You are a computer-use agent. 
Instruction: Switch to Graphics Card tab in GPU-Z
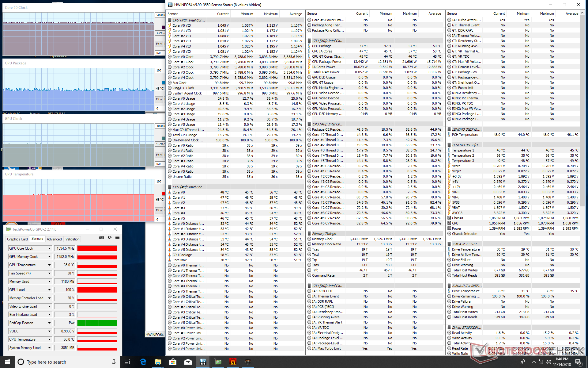tap(17, 239)
